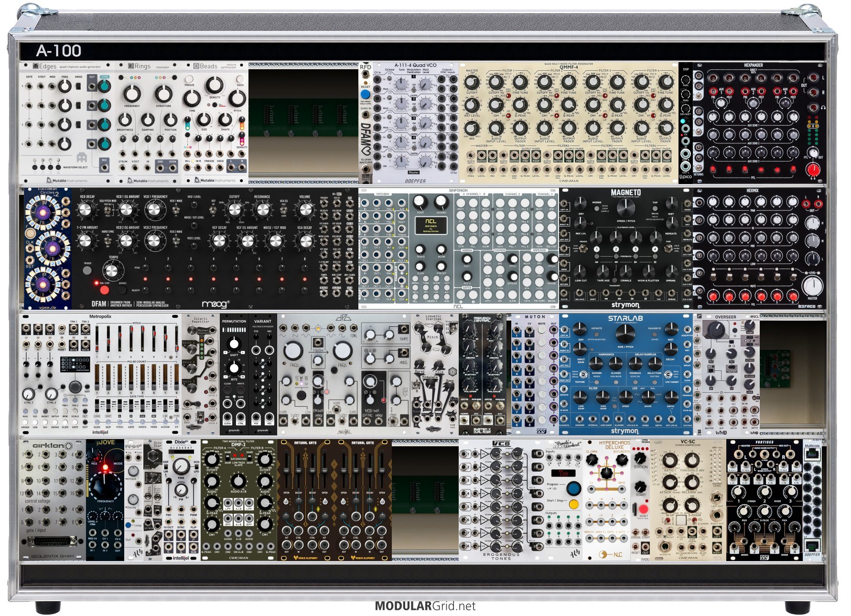Click the Sinfonion ROOT knob

[420, 202]
